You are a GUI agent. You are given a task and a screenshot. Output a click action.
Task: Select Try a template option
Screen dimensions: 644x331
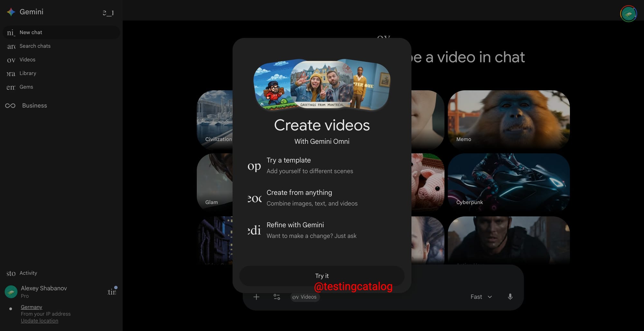pos(322,165)
